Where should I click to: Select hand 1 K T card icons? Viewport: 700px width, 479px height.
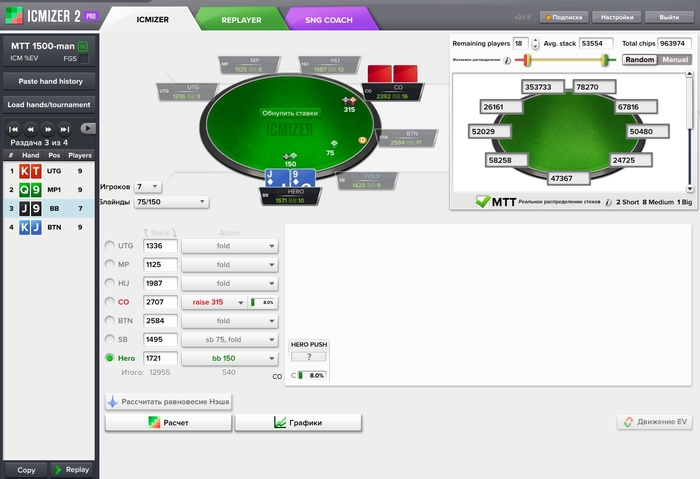point(30,171)
